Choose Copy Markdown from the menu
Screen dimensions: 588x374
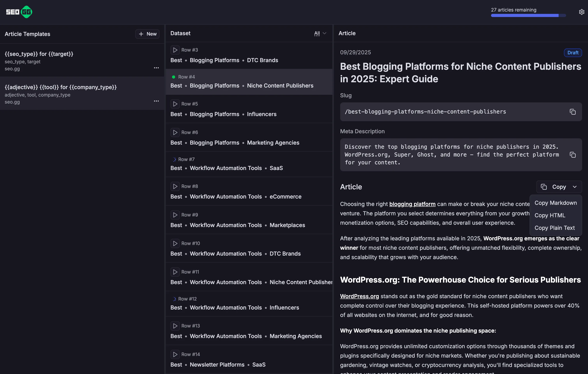(x=556, y=203)
